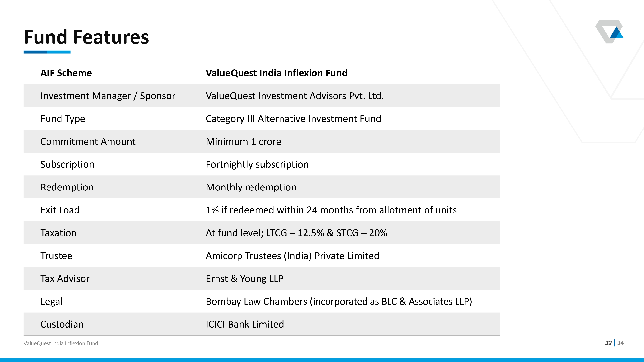Screen dimensions: 644x362
Task: Select the Commitment Amount label
Action: pyautogui.click(x=88, y=142)
